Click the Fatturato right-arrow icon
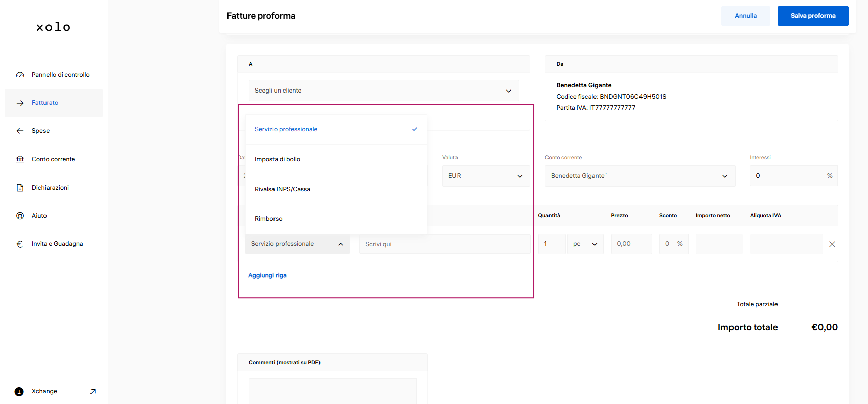This screenshot has width=868, height=404. (x=20, y=103)
